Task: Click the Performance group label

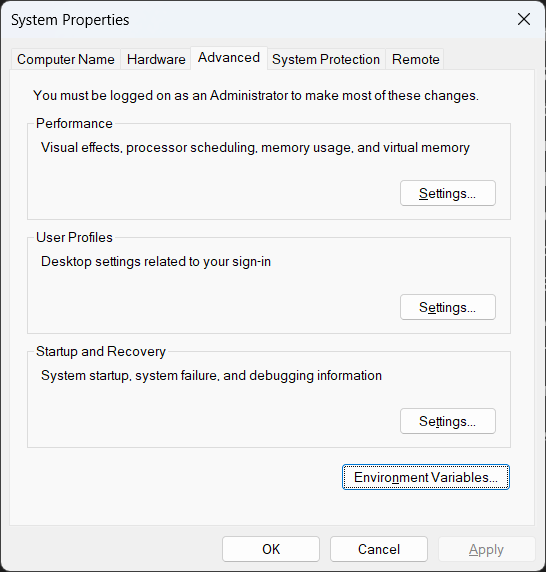Action: click(74, 123)
